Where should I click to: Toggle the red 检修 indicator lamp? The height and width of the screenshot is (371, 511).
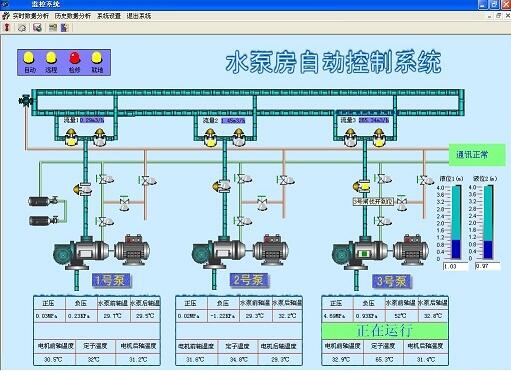pyautogui.click(x=75, y=57)
